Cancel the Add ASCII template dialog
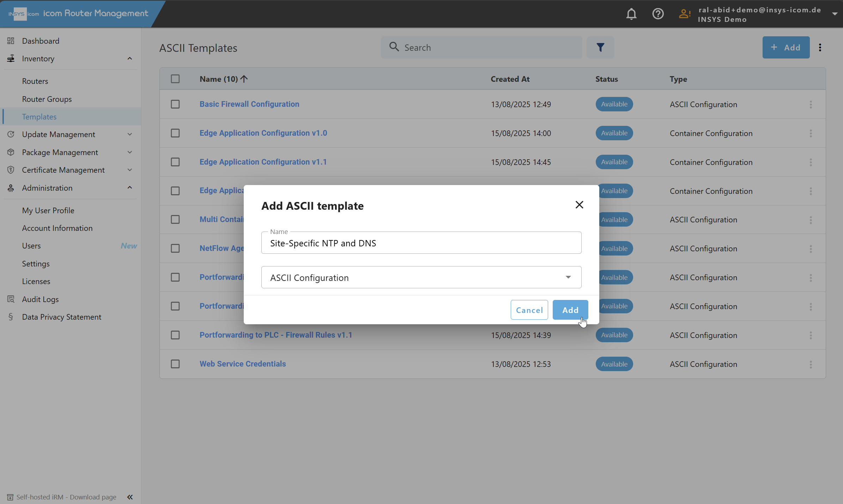Screen dimensions: 843x504 [x=529, y=310]
